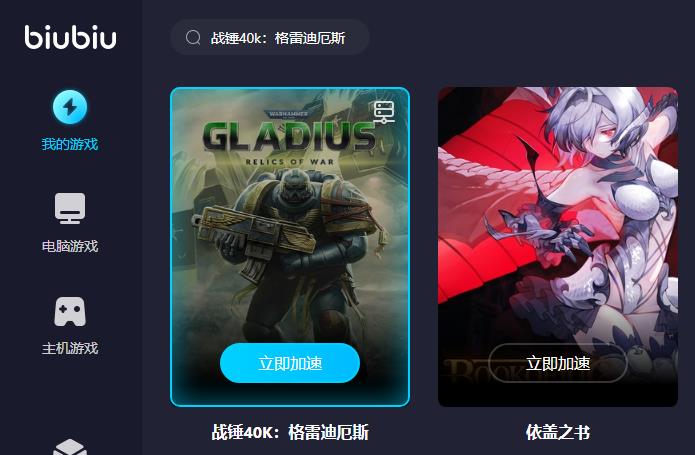Select the 依盖之书 anime cover art
This screenshot has height=455, width=695.
pos(558,247)
